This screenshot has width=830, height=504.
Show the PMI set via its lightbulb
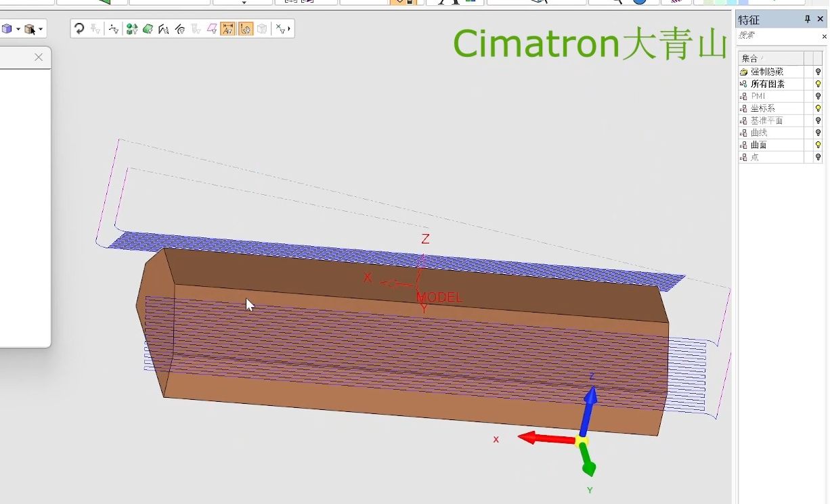coord(818,96)
